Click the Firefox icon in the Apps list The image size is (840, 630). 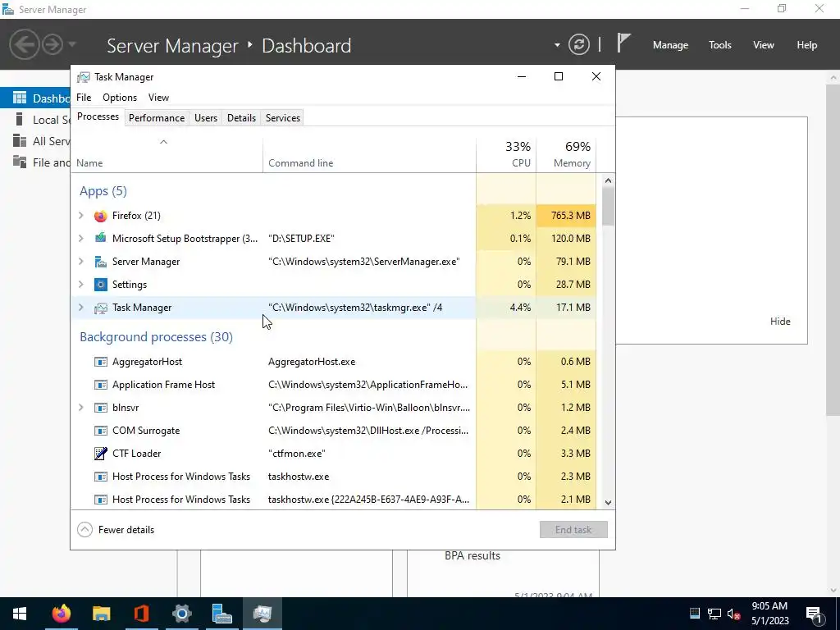coord(100,216)
